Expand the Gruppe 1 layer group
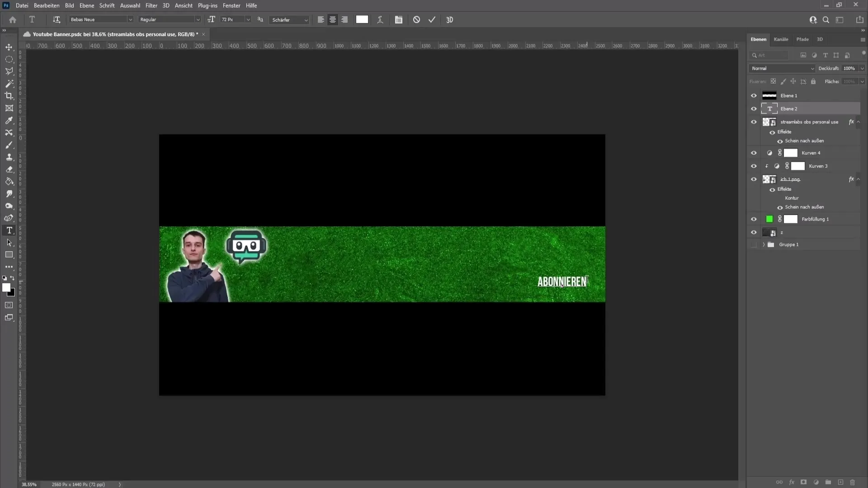Screen dimensions: 868x488 point(764,244)
